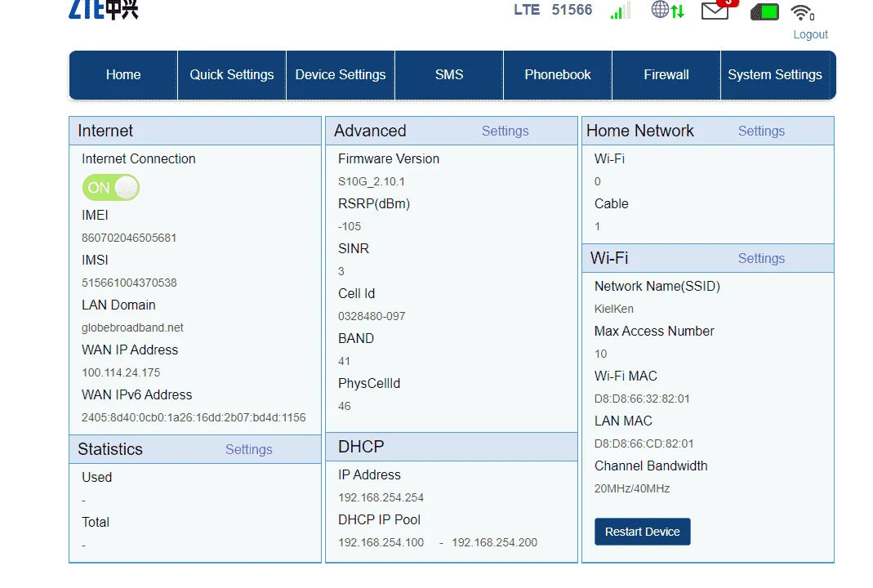Screen dimensions: 873x588
Task: Click the network operator code 51566
Action: click(x=572, y=10)
